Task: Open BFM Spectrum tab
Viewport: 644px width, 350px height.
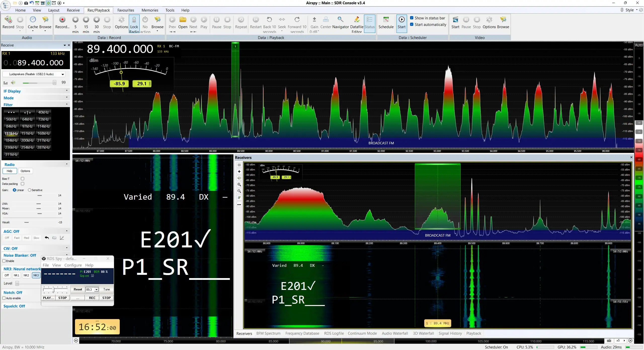Action: 268,333
